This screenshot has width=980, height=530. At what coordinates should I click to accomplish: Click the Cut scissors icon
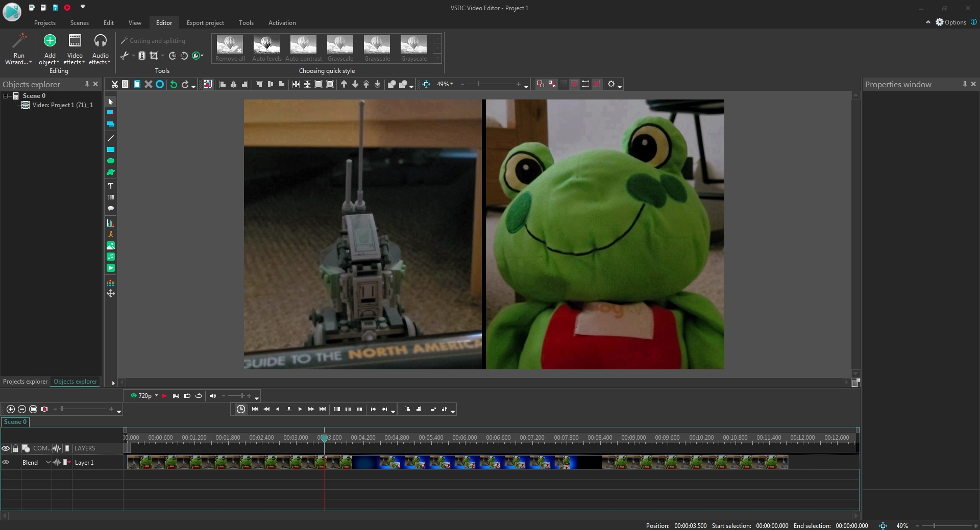(114, 84)
